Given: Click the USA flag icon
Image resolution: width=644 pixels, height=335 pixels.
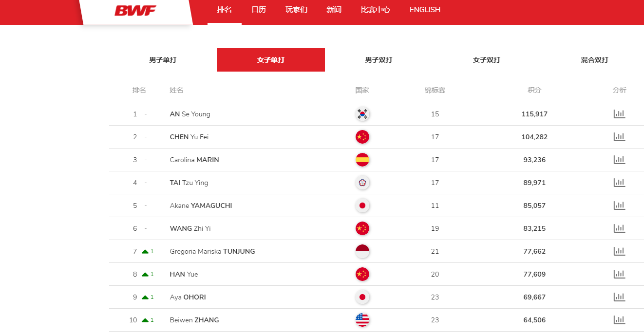Looking at the screenshot, I should coord(362,320).
